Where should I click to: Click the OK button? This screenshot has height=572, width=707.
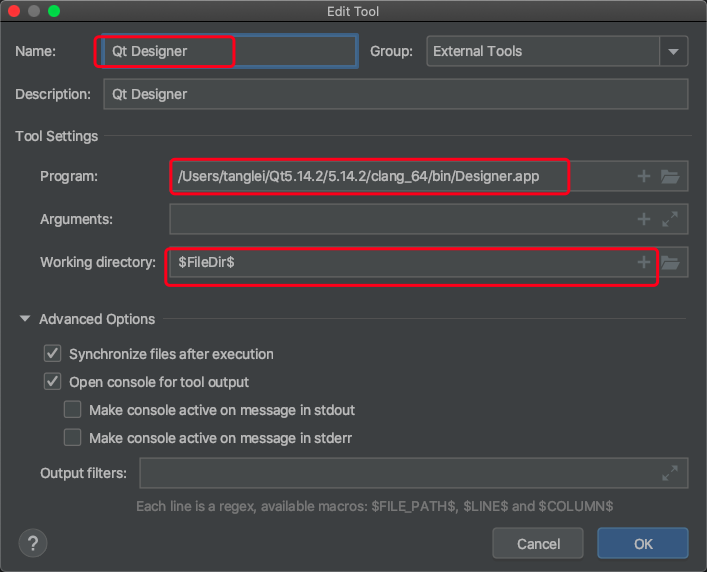pos(643,544)
